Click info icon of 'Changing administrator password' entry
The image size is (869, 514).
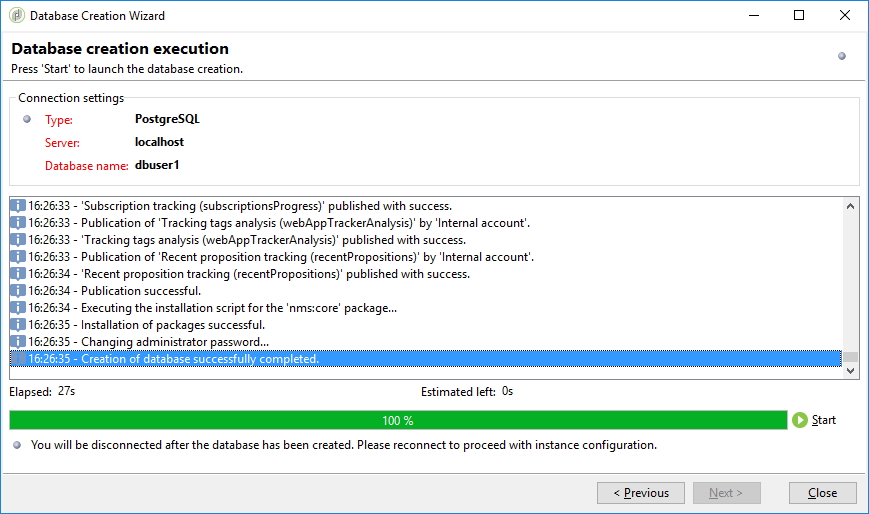pyautogui.click(x=17, y=342)
